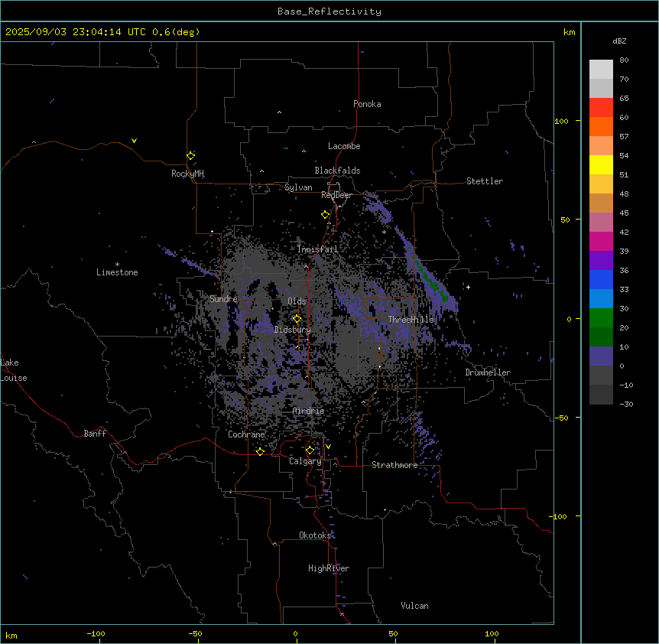The width and height of the screenshot is (659, 644).
Task: Click the Limestone label
Action: point(117,272)
